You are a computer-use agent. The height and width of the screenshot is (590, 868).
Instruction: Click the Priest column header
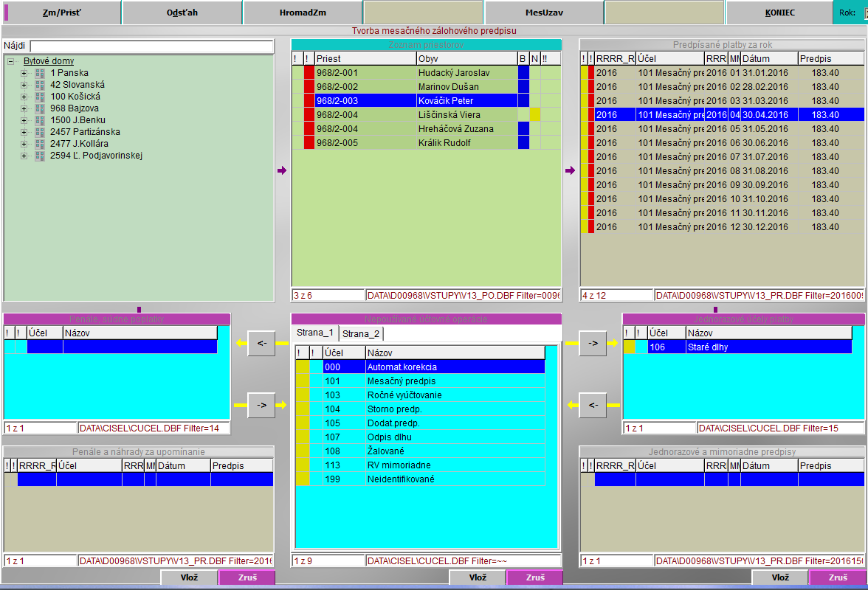pos(365,58)
